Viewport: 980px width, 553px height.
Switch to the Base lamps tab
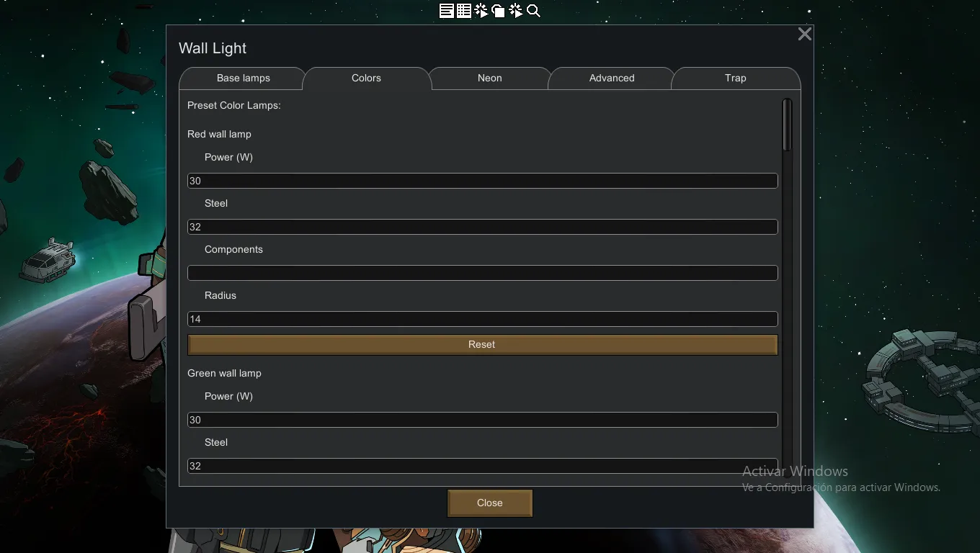(243, 78)
